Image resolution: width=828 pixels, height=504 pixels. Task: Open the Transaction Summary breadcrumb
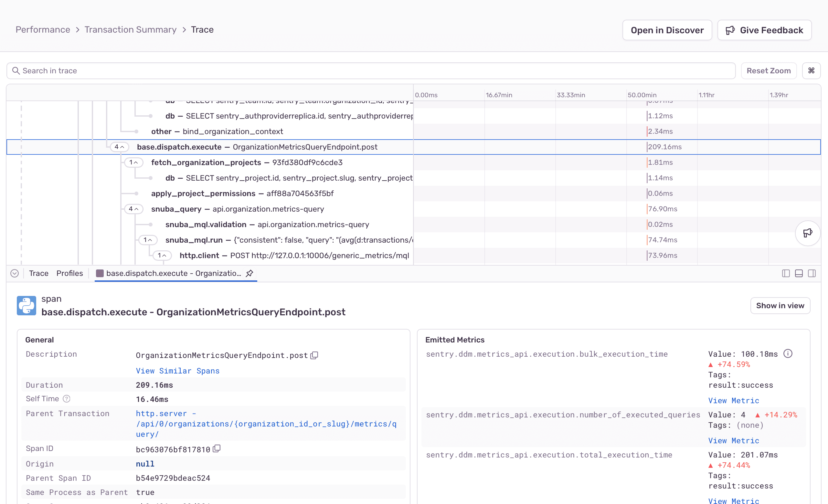tap(130, 30)
